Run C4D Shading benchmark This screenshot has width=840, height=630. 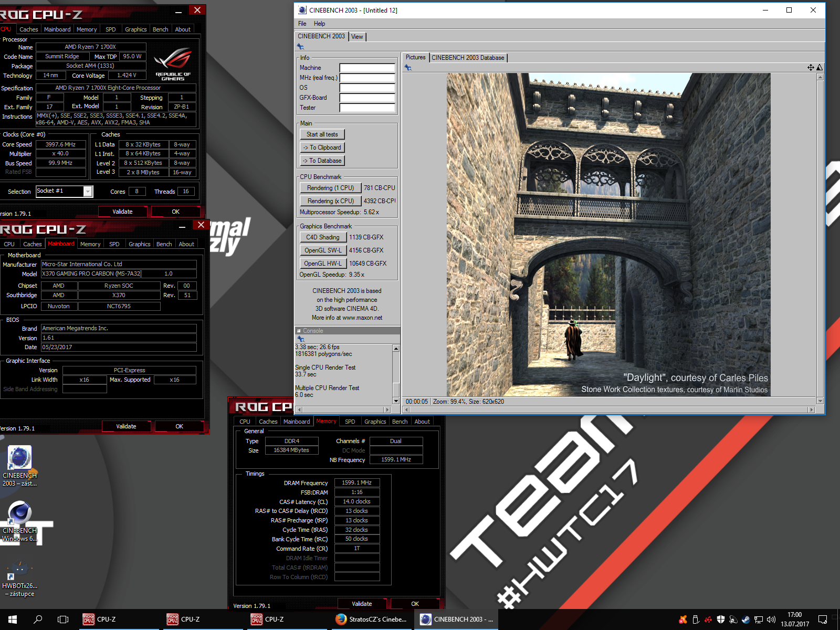[x=323, y=237]
